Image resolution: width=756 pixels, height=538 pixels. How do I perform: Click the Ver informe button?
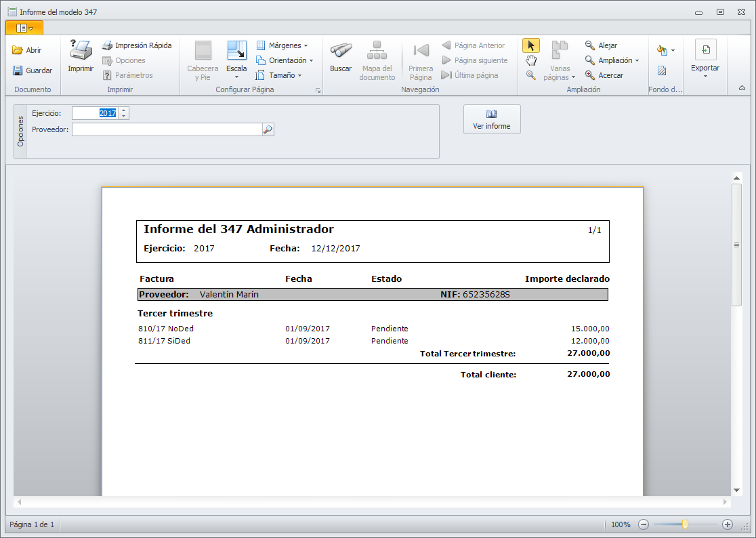coord(492,119)
